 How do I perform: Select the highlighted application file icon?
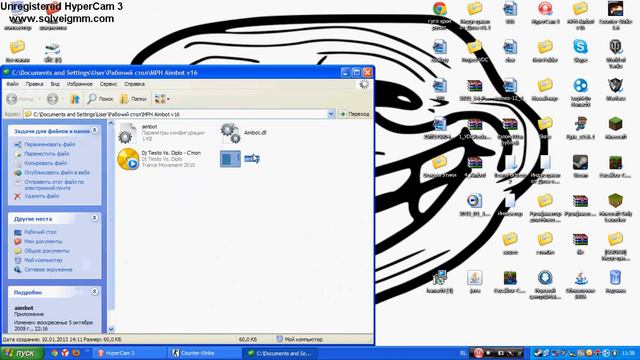230,159
